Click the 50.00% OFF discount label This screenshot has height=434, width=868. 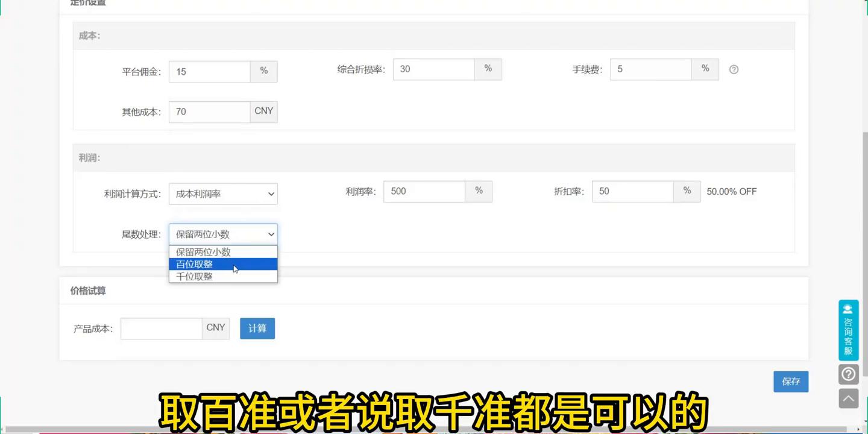[x=731, y=191]
